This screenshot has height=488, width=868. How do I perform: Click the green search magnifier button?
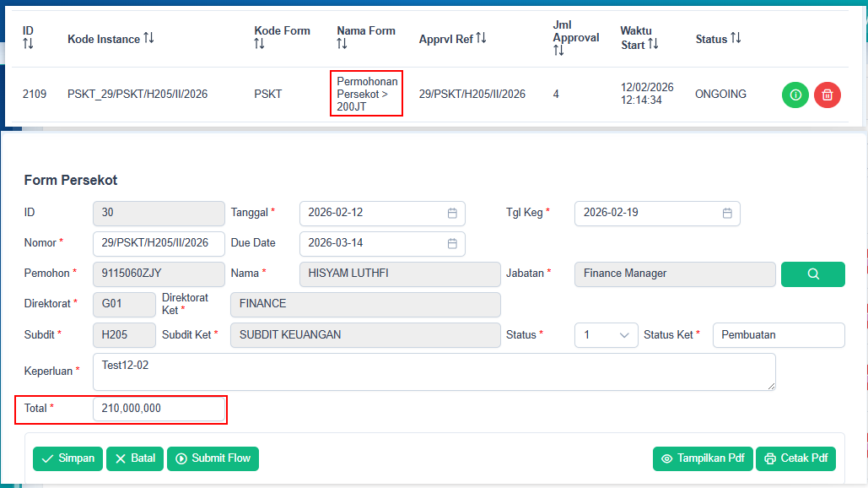[812, 274]
